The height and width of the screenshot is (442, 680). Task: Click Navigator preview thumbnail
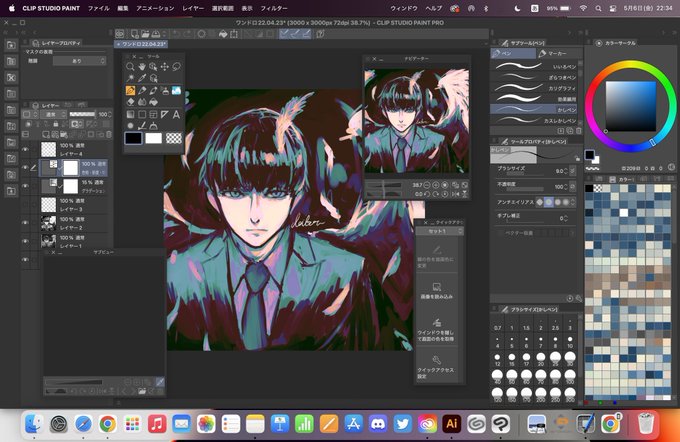(x=416, y=121)
